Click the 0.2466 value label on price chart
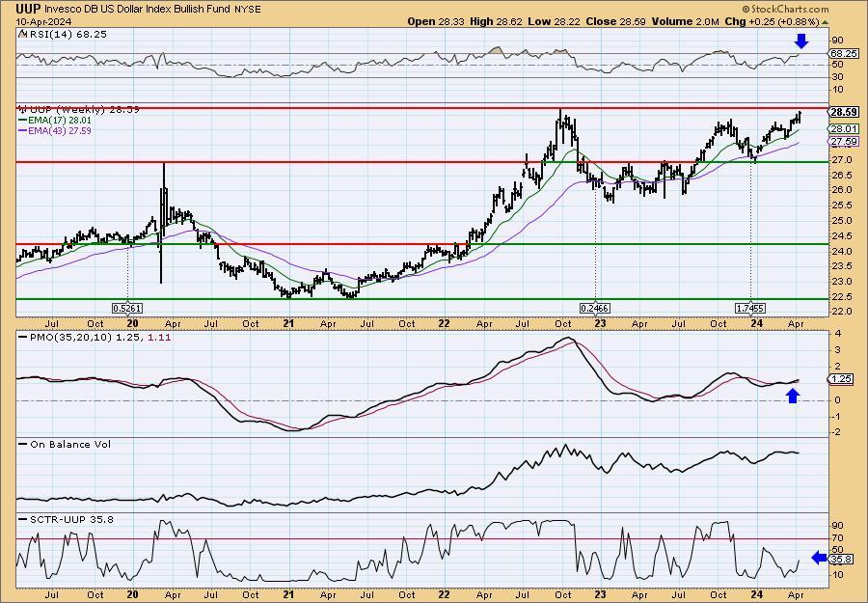This screenshot has width=868, height=603. [594, 308]
